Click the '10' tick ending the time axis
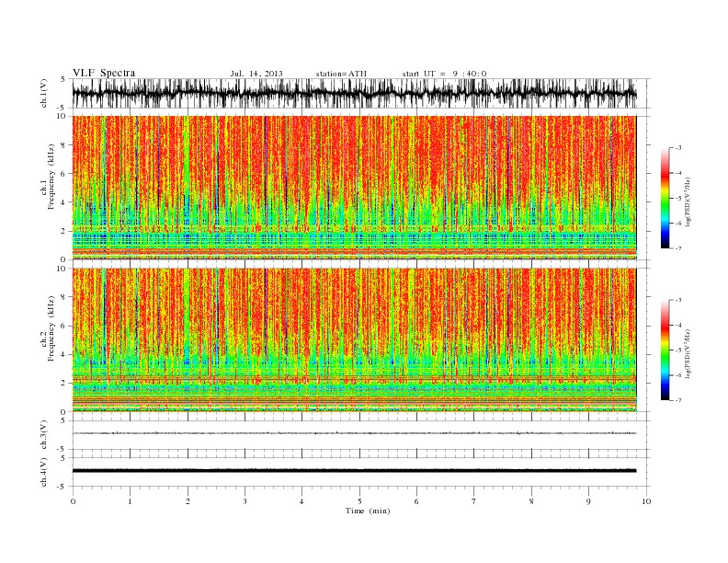Screen dimensions: 728x563 click(x=646, y=501)
